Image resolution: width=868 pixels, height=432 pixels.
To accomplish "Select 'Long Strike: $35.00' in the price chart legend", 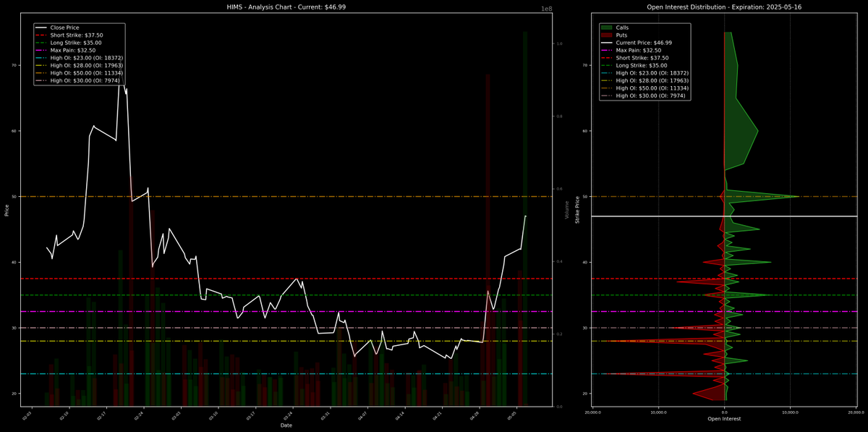I will point(76,43).
